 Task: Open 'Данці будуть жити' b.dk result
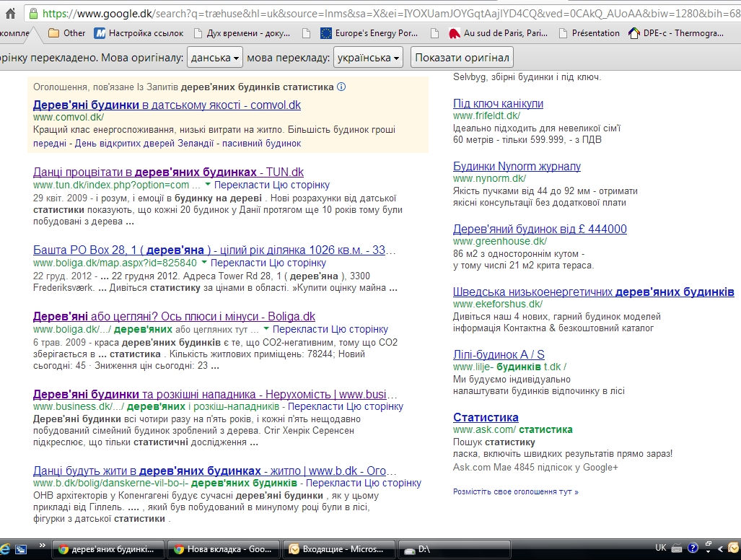[x=214, y=471]
